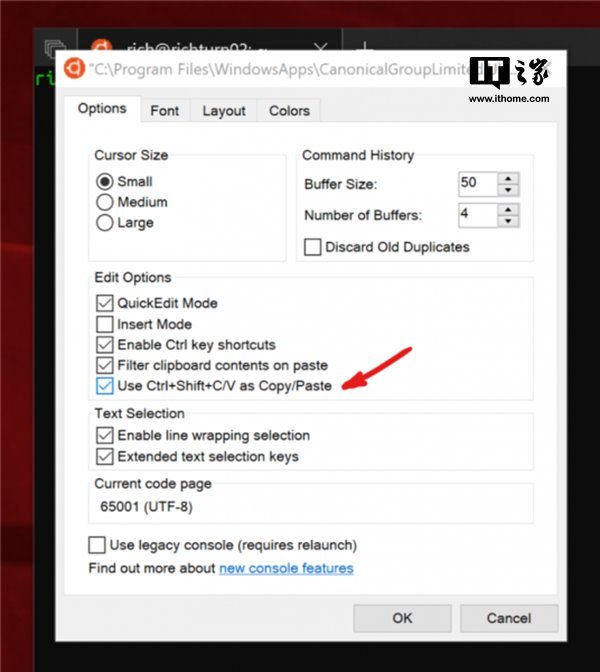The height and width of the screenshot is (672, 600).
Task: Decrease Number of Buffers with the down arrow
Action: coord(508,221)
